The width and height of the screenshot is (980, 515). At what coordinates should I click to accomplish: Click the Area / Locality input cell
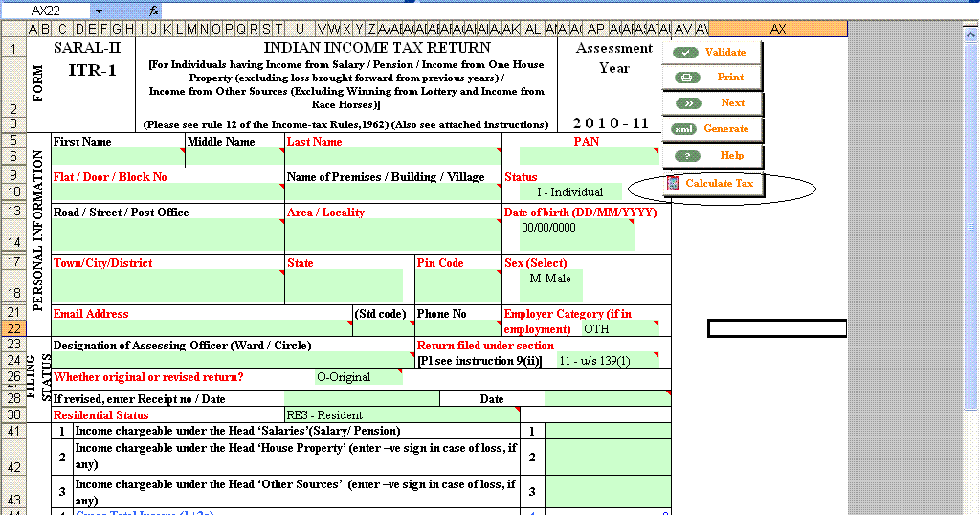[393, 235]
